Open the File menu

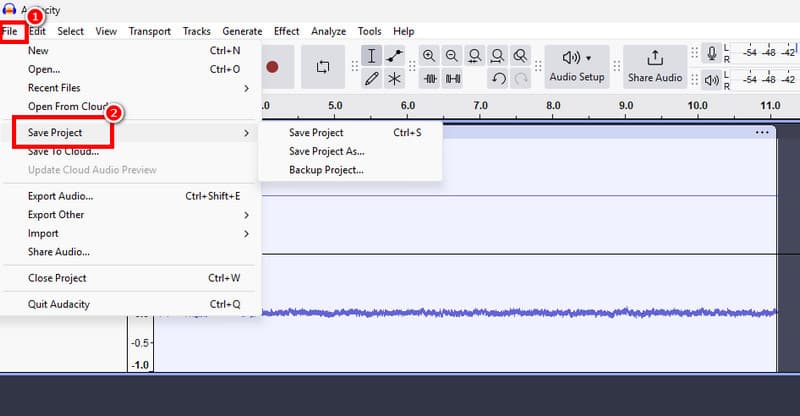point(10,31)
